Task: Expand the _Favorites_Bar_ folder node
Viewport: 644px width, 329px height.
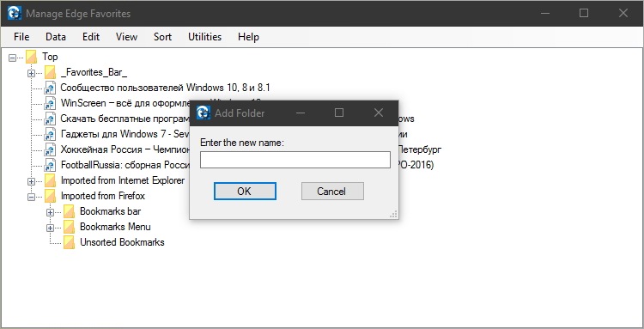Action: click(x=31, y=74)
